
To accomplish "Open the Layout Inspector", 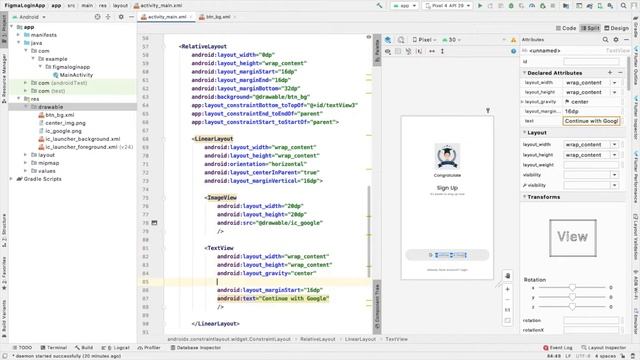I will pos(603,347).
